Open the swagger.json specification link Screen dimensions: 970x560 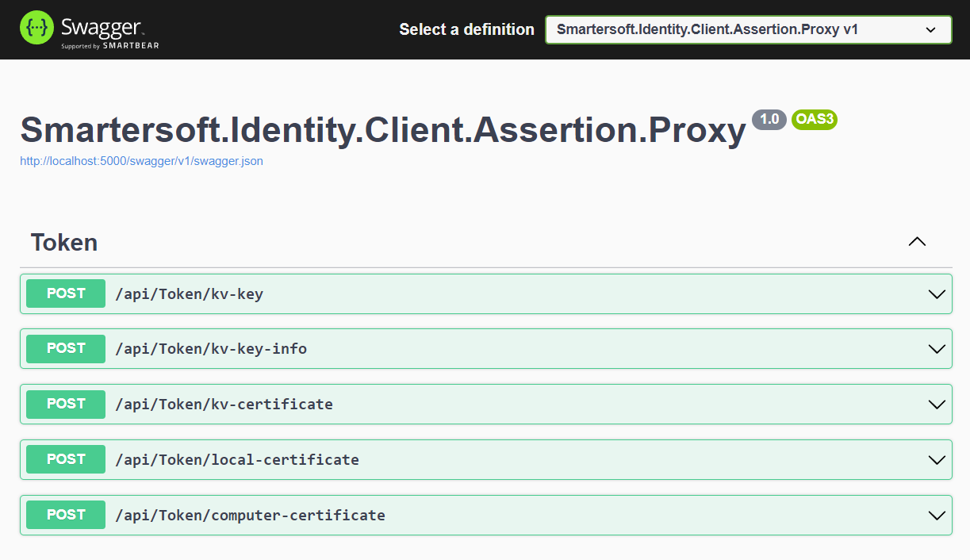tap(141, 160)
